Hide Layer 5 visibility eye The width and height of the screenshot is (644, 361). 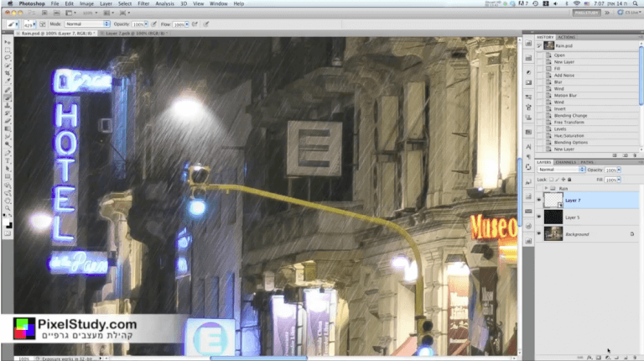pos(539,217)
